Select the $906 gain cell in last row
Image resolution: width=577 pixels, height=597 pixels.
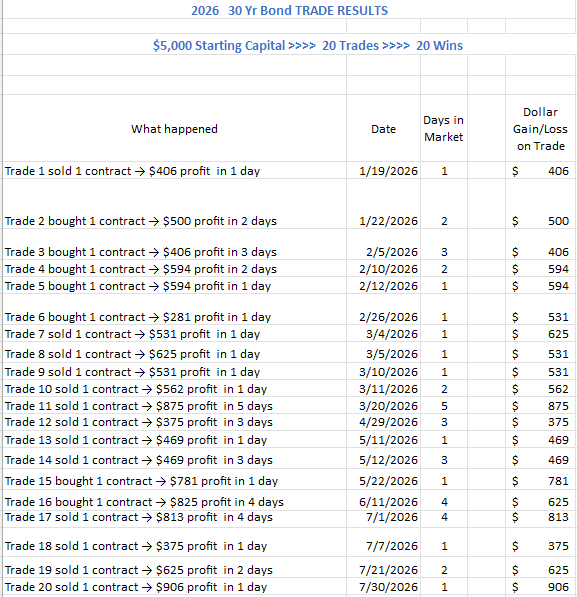click(540, 587)
